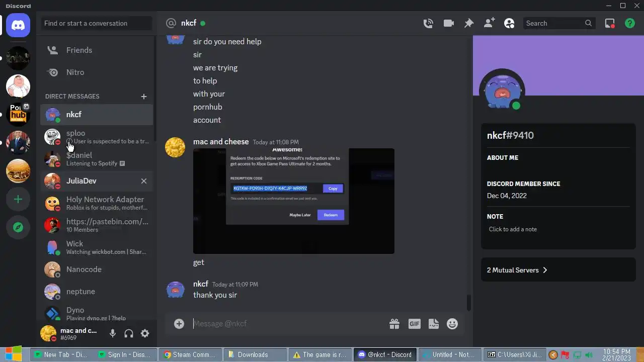The width and height of the screenshot is (644, 362).
Task: Click the upload attachment plus button
Action: click(x=179, y=324)
